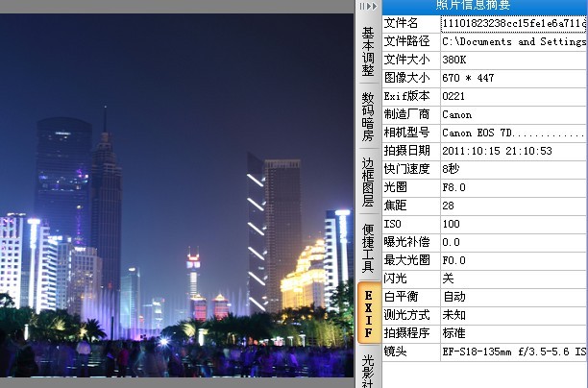The image size is (588, 388).
Task: Collapse the side panel with the arrows icon
Action: pos(368,7)
